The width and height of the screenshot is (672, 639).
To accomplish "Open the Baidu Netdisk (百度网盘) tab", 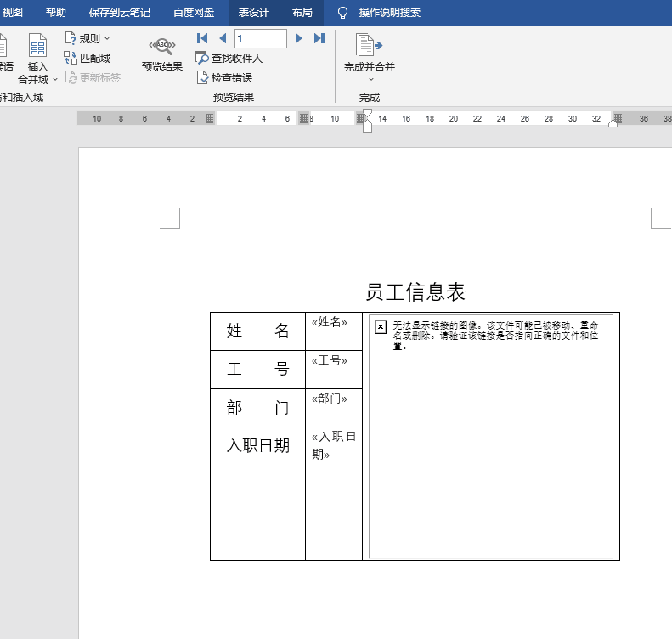I will coord(193,13).
